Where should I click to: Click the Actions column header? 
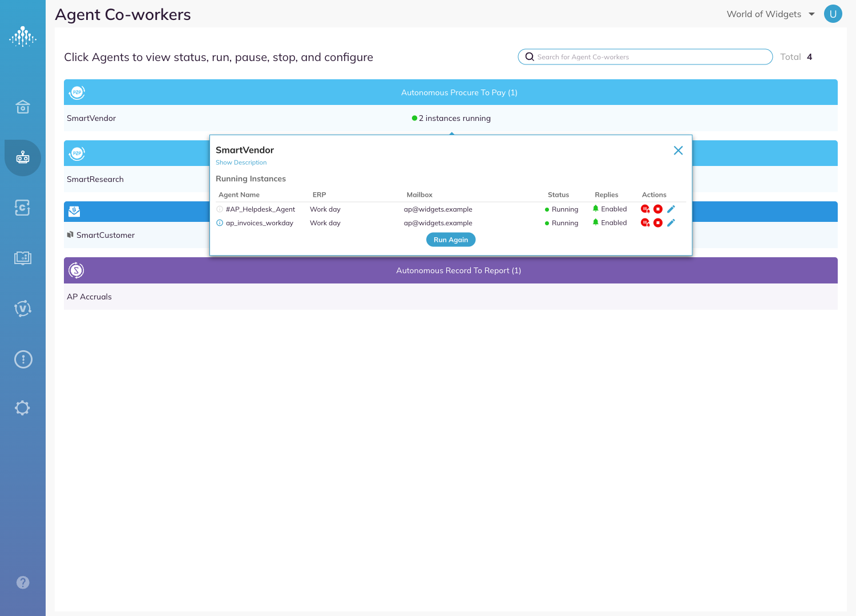(654, 195)
